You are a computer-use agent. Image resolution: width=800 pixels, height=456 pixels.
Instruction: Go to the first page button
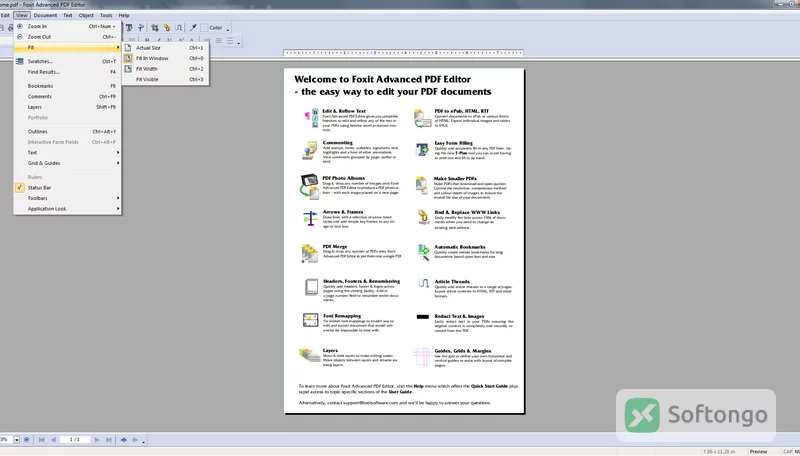[41, 440]
